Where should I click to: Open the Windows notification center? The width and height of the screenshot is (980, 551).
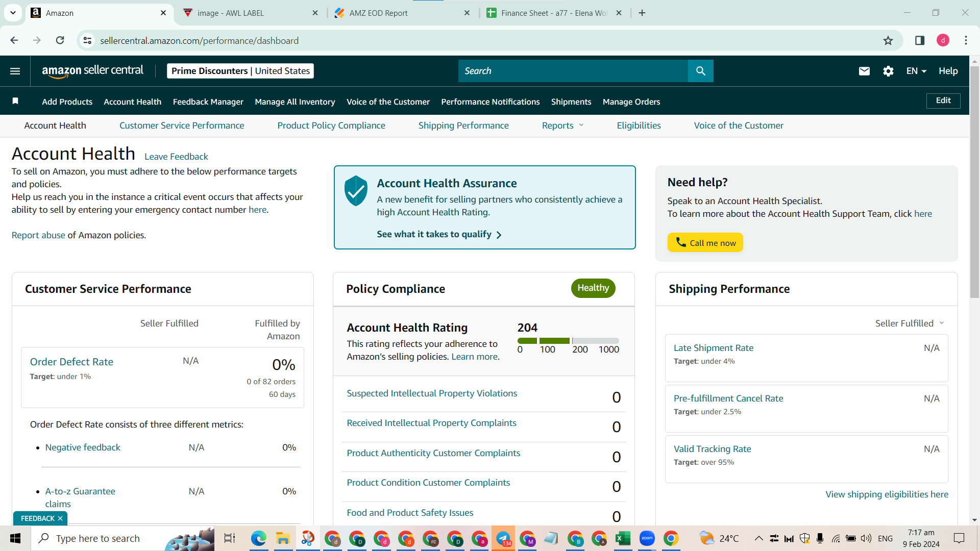pos(959,538)
